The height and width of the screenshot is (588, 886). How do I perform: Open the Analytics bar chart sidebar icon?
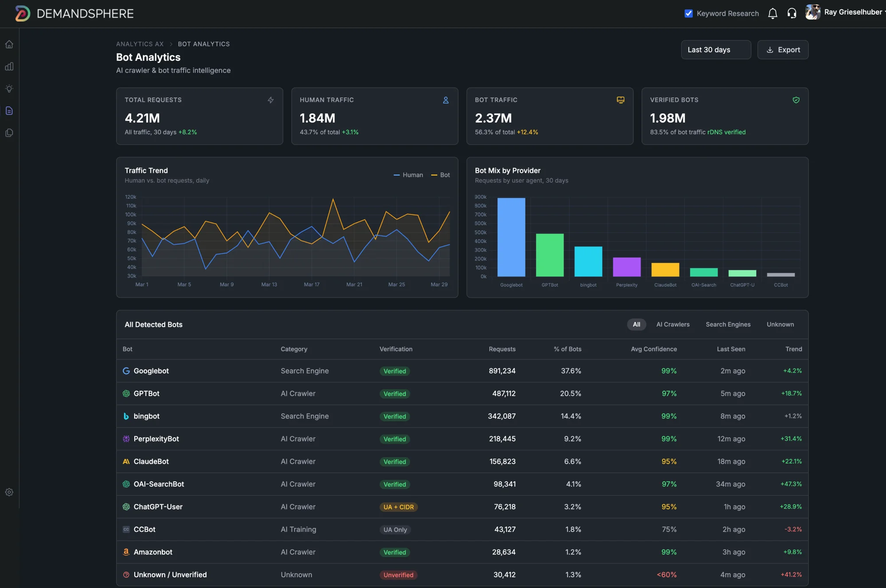pyautogui.click(x=9, y=66)
